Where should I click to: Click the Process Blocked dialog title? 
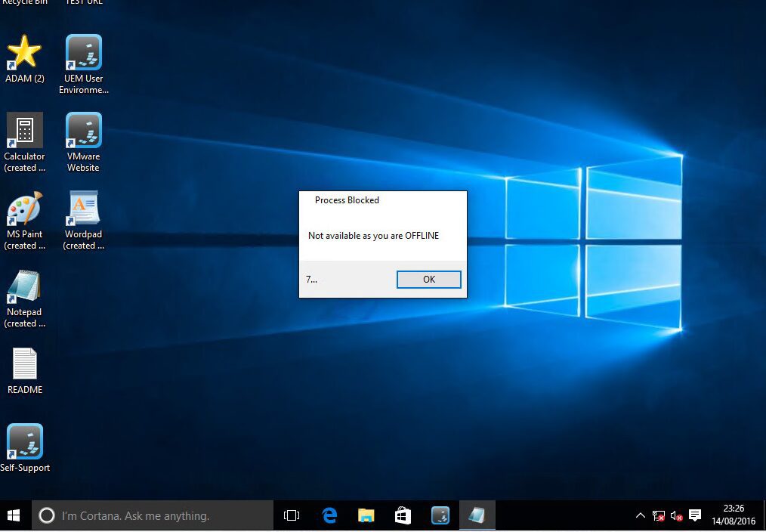347,200
